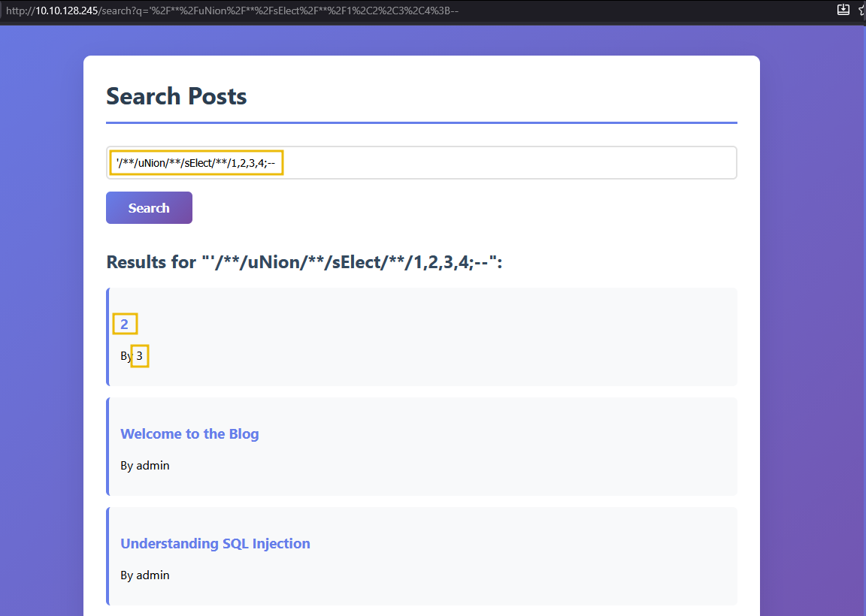Click the "By 3" author line
This screenshot has width=866, height=616.
132,356
